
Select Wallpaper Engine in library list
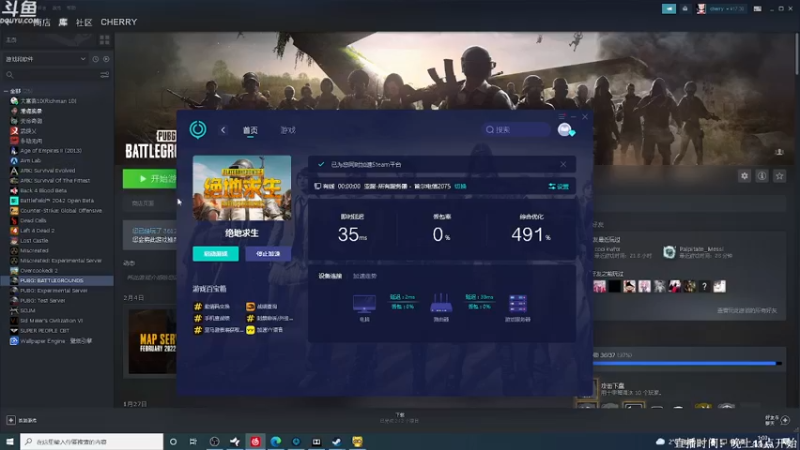point(57,341)
